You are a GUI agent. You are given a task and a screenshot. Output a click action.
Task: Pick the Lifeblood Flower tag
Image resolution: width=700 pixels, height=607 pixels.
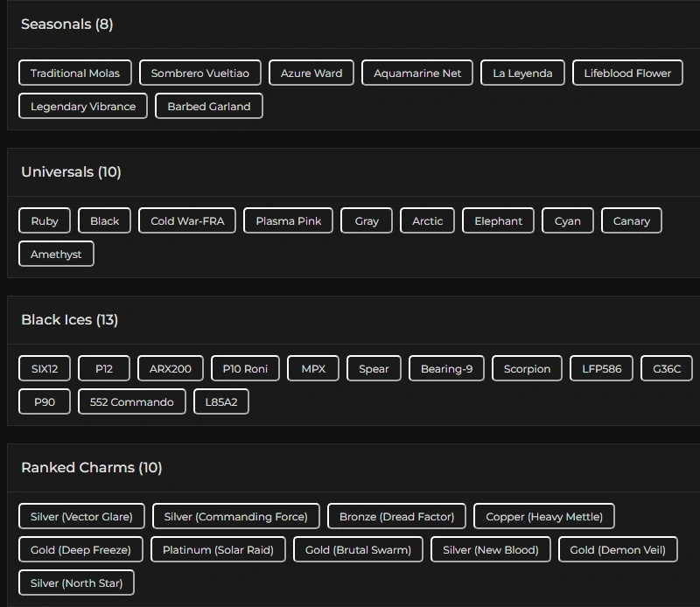point(627,73)
